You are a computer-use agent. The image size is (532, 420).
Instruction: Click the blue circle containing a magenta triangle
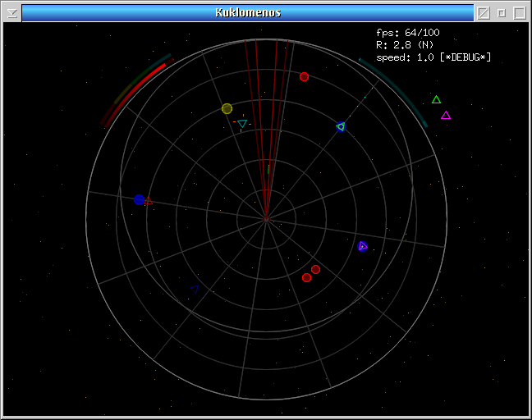[362, 246]
